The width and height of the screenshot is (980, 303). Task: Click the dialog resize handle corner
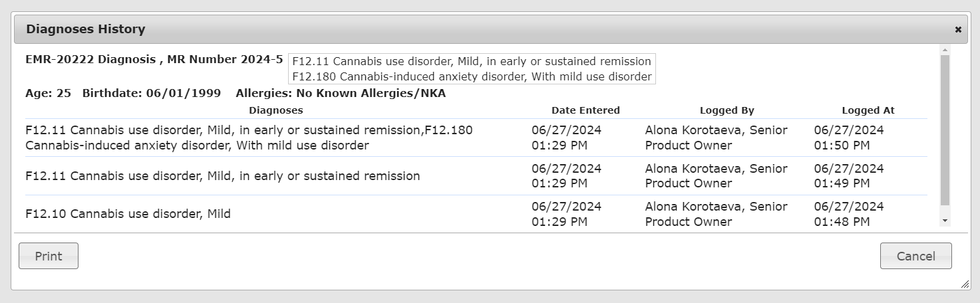[x=965, y=284]
